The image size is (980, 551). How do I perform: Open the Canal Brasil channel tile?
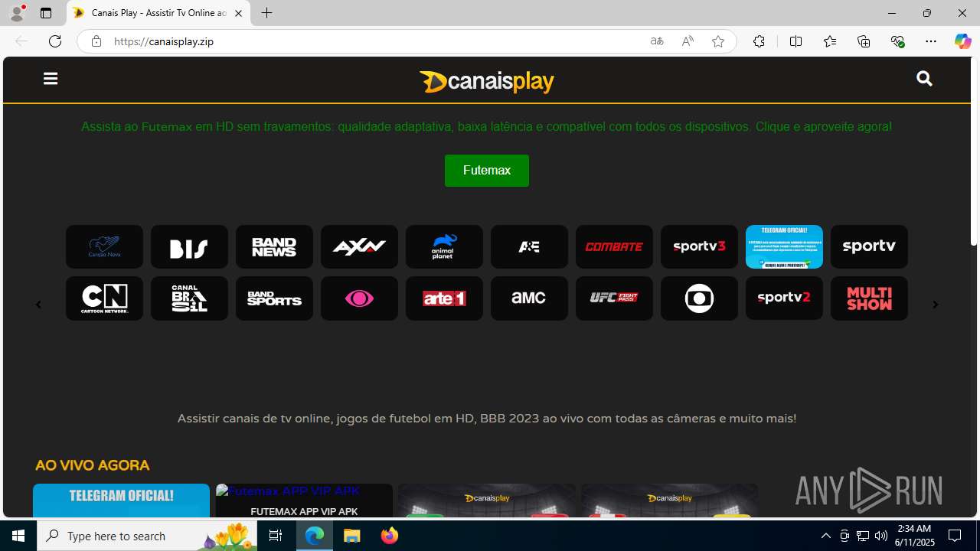189,298
